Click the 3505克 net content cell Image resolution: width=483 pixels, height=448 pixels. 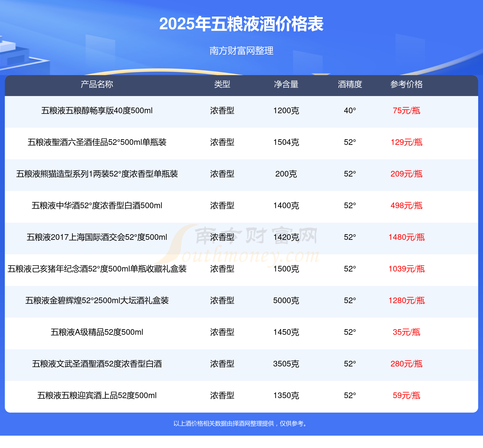tap(286, 364)
